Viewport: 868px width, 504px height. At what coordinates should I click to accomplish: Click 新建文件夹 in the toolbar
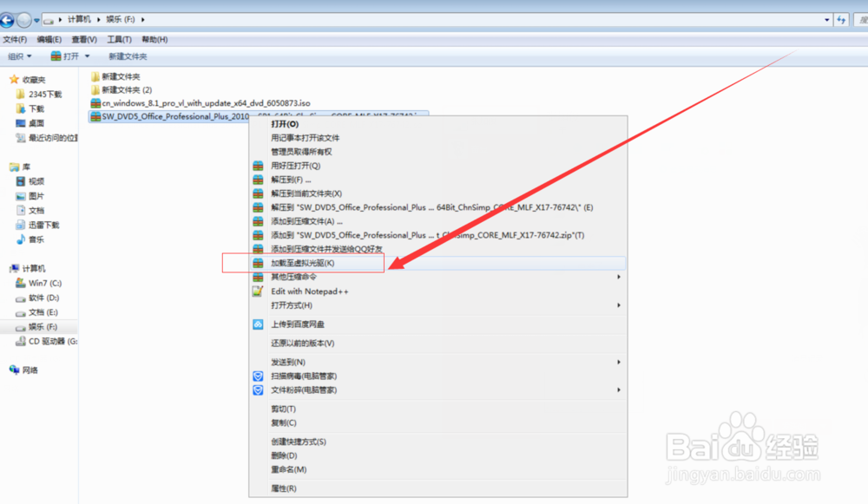(128, 56)
